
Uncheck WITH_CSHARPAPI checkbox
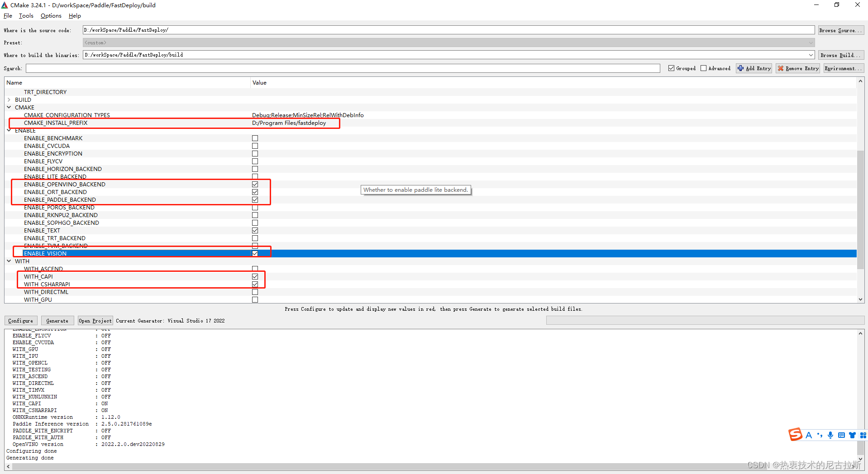(x=255, y=284)
